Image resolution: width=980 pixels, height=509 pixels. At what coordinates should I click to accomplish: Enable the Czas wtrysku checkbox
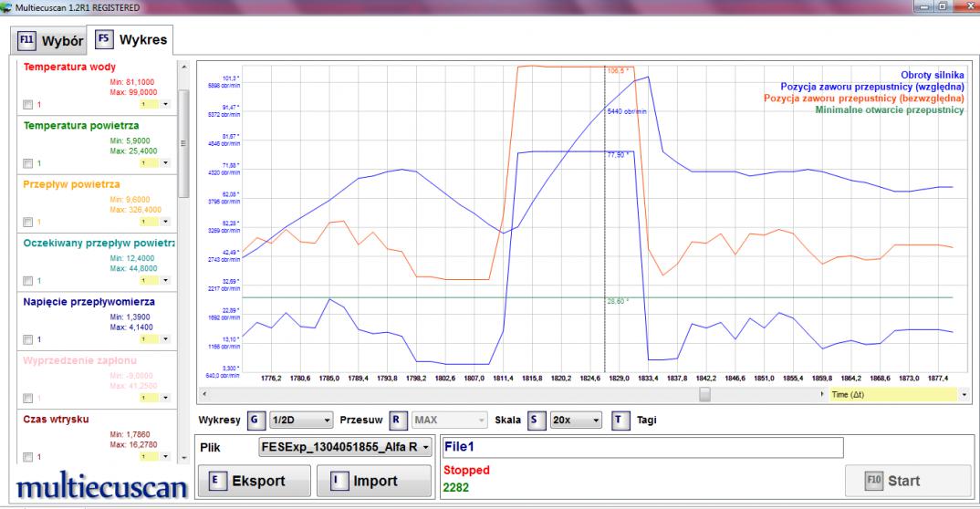27,457
